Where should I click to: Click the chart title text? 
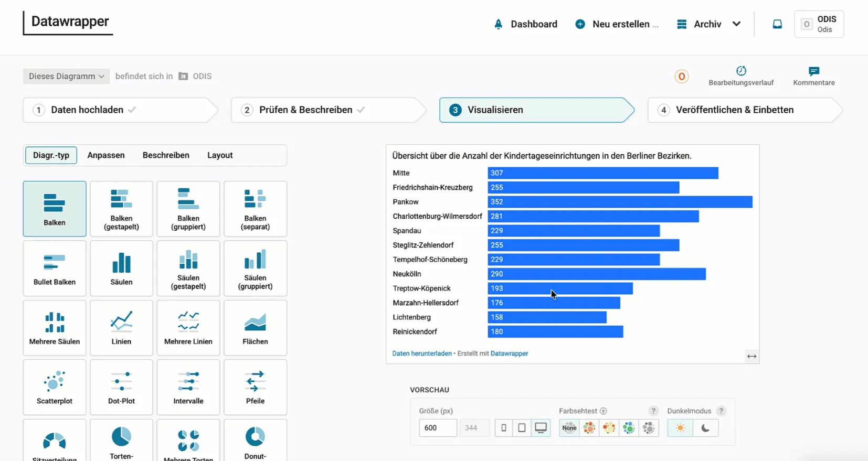(542, 156)
